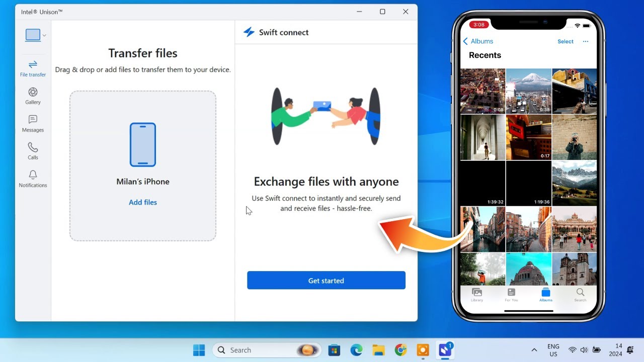Open the orange umbrella forest photo

pyautogui.click(x=483, y=269)
